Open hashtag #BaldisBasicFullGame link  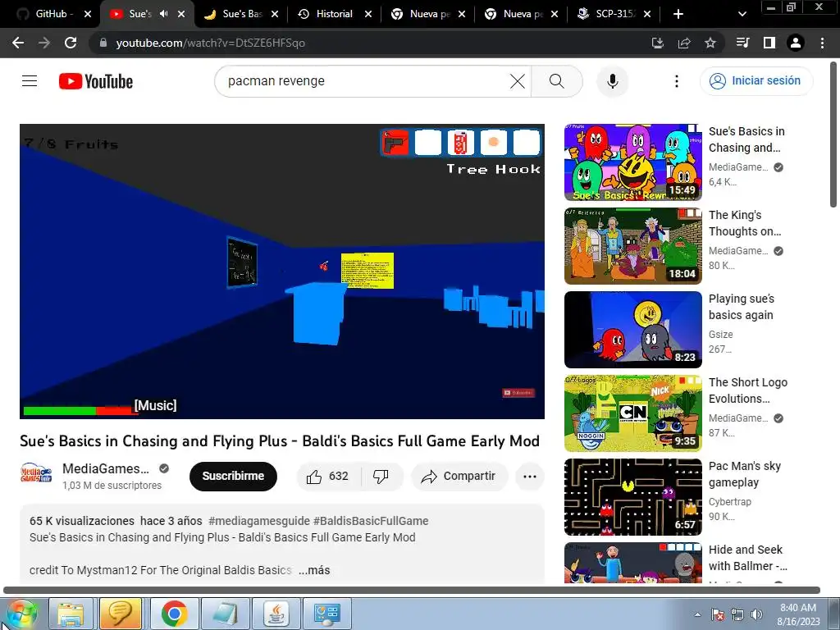coord(371,521)
